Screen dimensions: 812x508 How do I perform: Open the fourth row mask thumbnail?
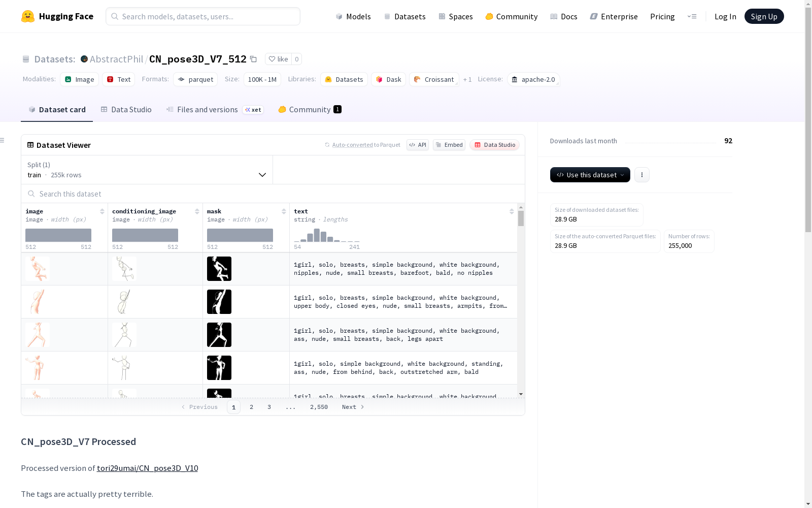(219, 368)
